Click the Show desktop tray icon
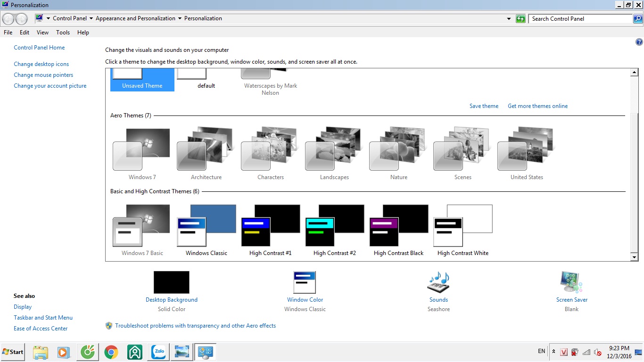 tap(639, 352)
